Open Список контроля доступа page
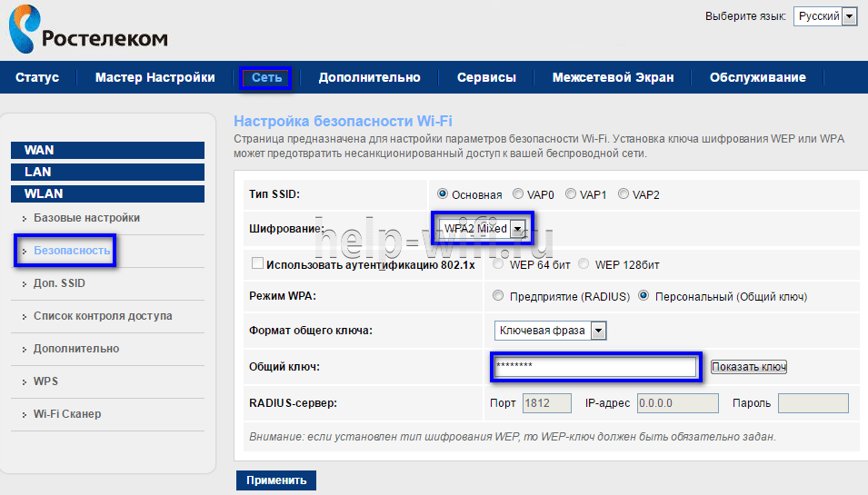 point(103,316)
